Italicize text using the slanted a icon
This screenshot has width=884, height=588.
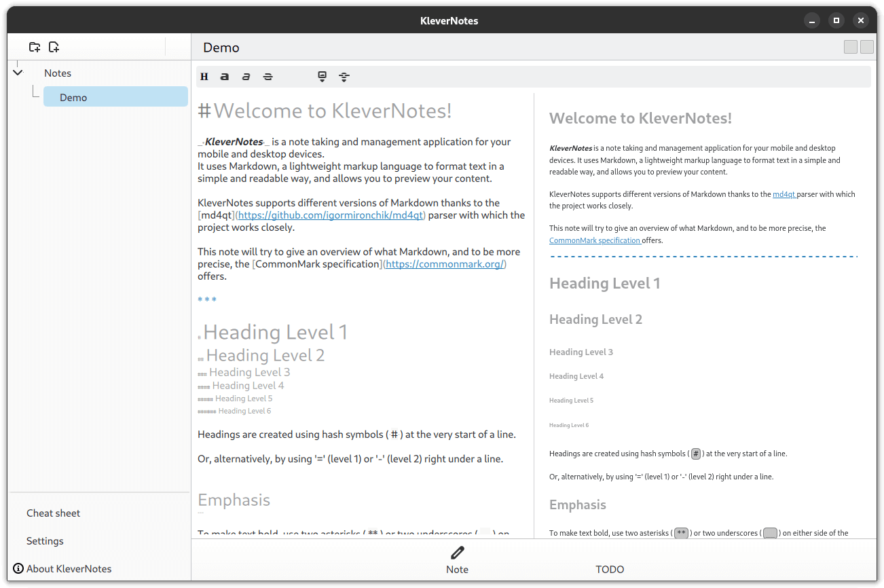(246, 76)
